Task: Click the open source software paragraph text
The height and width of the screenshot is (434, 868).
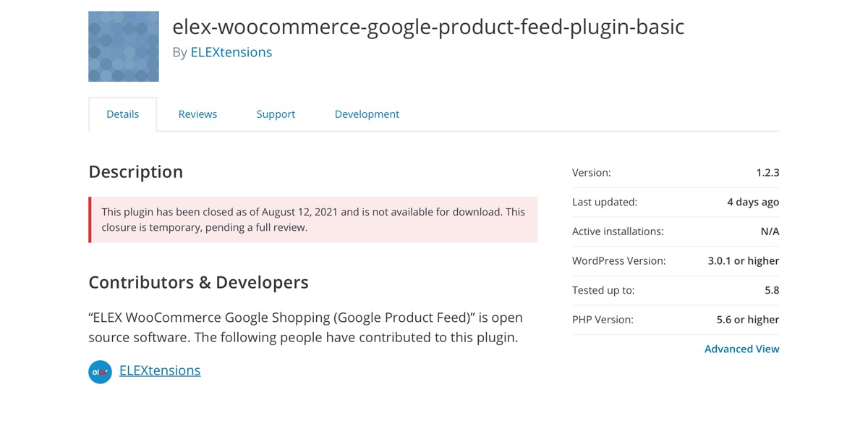Action: point(305,328)
